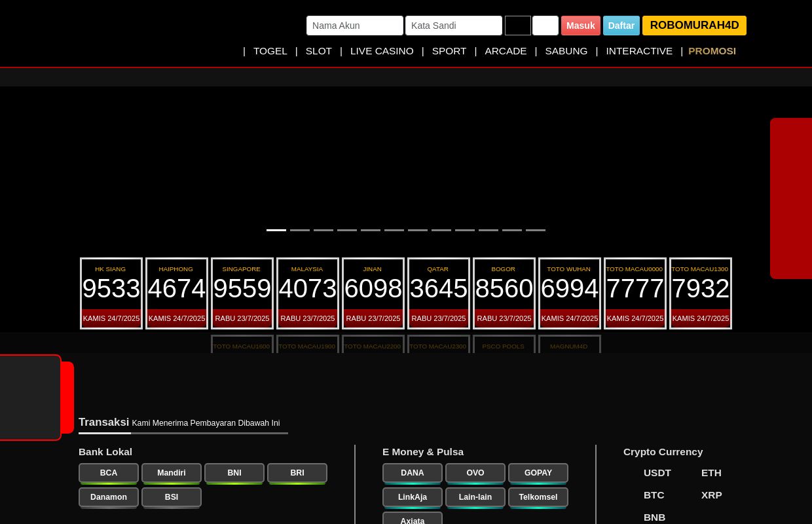Select the PROMOSI menu link
This screenshot has height=524, width=812.
click(712, 51)
